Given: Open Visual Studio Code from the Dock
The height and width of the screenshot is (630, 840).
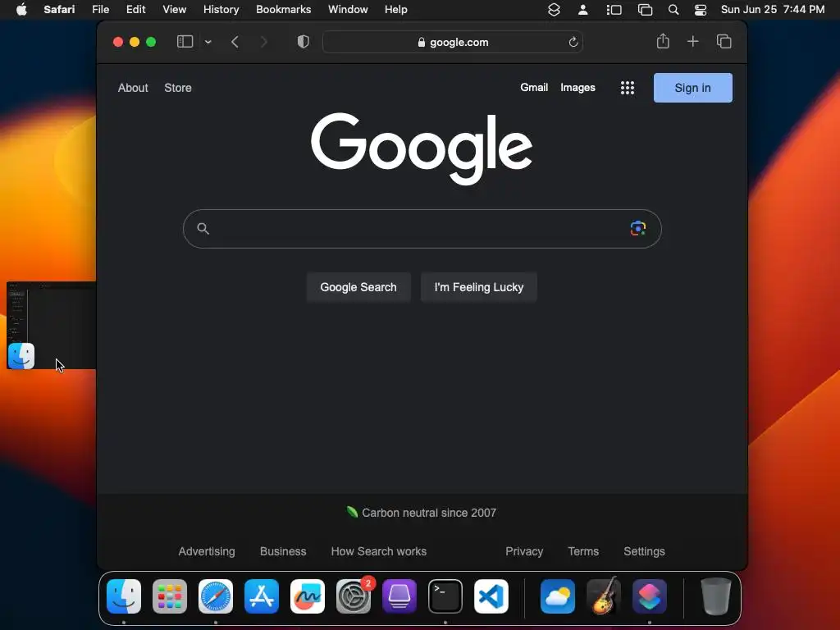Looking at the screenshot, I should 491,596.
